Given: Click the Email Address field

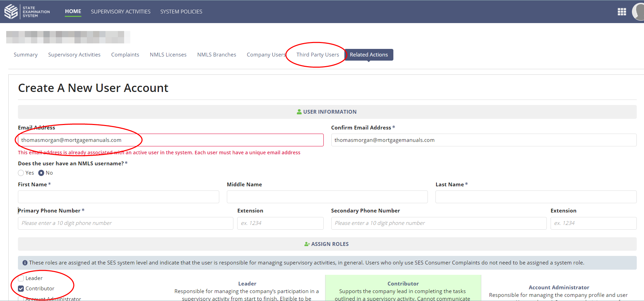Looking at the screenshot, I should [x=171, y=140].
